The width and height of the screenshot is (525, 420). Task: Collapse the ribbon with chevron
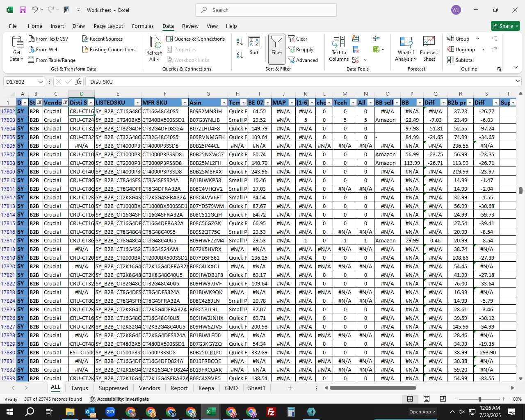pos(516,68)
